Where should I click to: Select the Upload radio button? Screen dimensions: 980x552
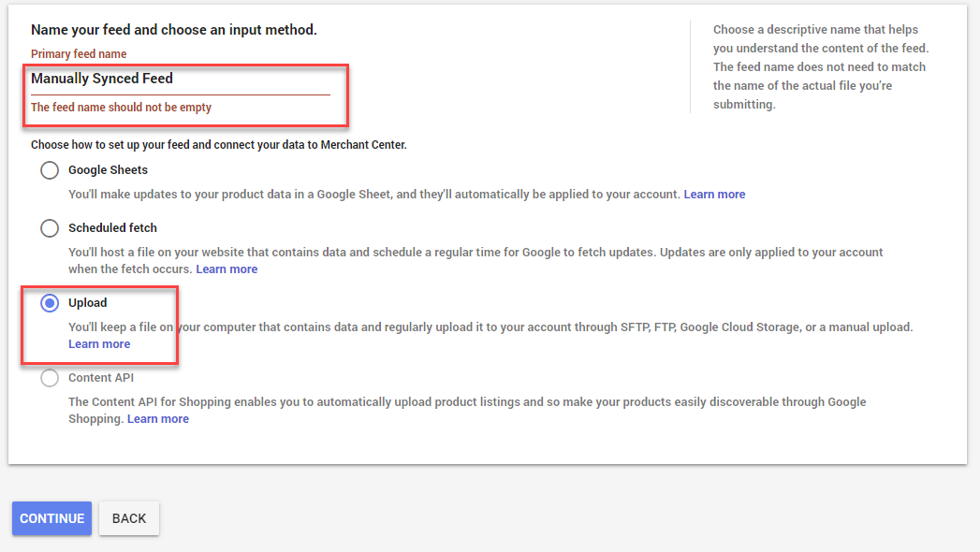point(50,303)
